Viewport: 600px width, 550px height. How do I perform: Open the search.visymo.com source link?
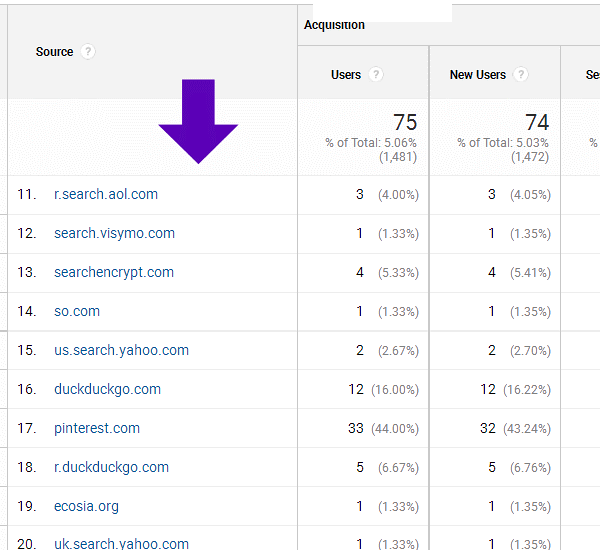click(x=114, y=233)
